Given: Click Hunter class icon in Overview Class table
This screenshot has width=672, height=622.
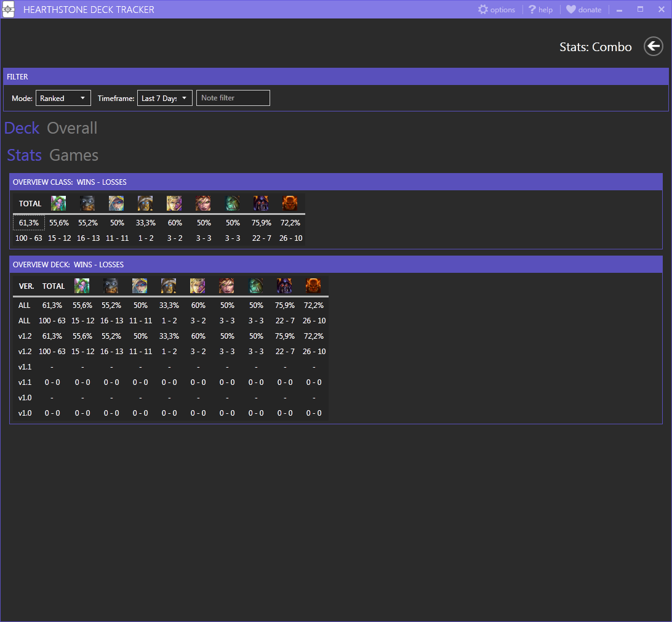Looking at the screenshot, I should pos(87,203).
